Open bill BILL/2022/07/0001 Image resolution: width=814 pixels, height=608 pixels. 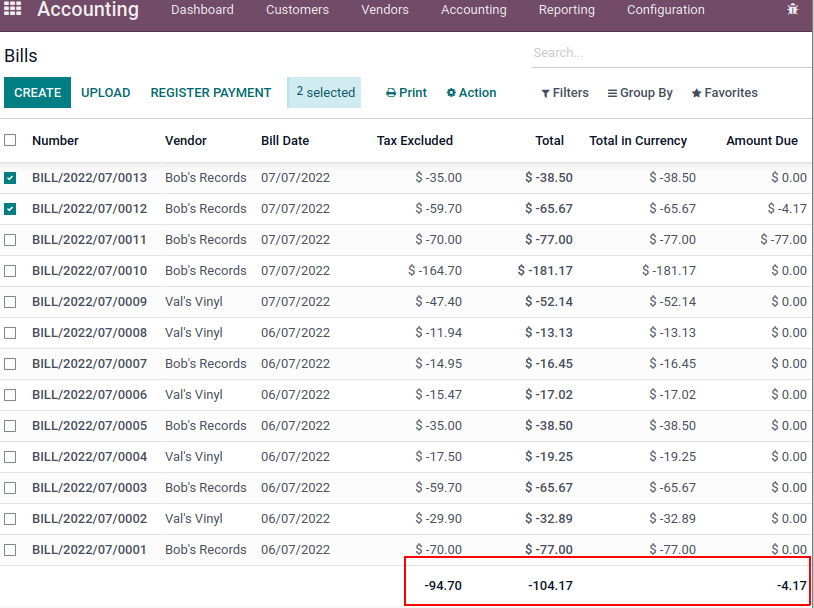tap(89, 550)
